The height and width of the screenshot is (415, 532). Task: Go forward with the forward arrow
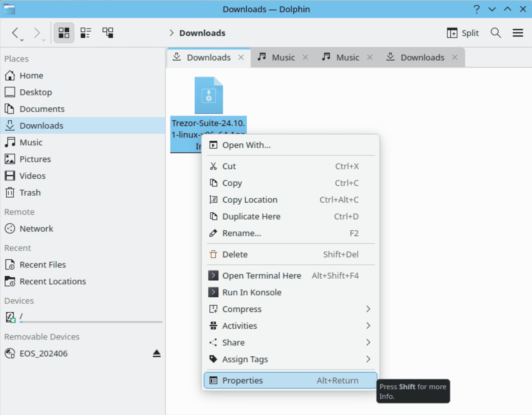click(x=37, y=33)
